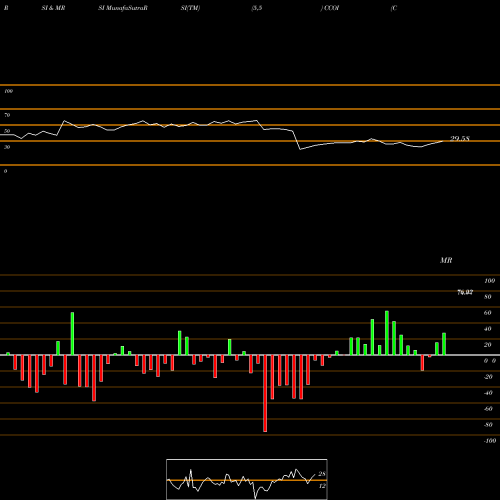Click the -20 label on MR axis

click(x=488, y=377)
